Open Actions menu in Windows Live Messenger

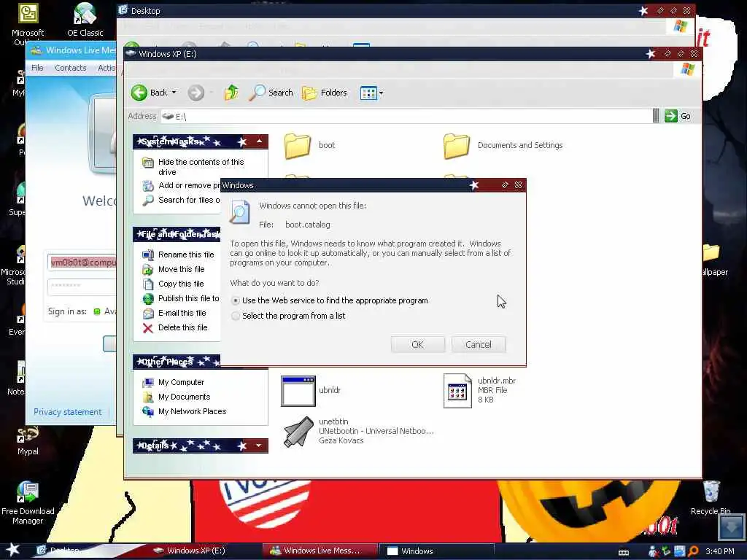[x=107, y=68]
